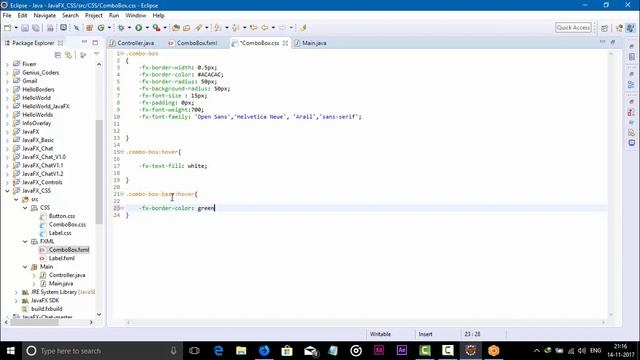Open the Project menu
Screen dimensions: 640x360
(93, 15)
